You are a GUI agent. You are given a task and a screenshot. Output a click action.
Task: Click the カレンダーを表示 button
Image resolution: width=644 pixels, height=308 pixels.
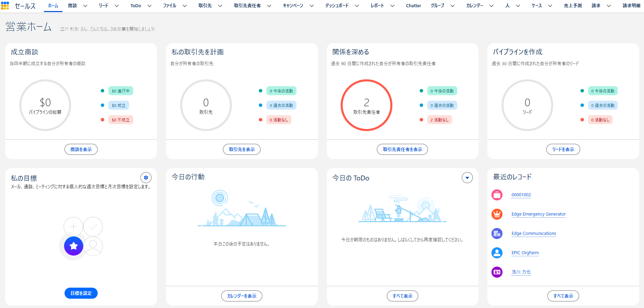242,296
